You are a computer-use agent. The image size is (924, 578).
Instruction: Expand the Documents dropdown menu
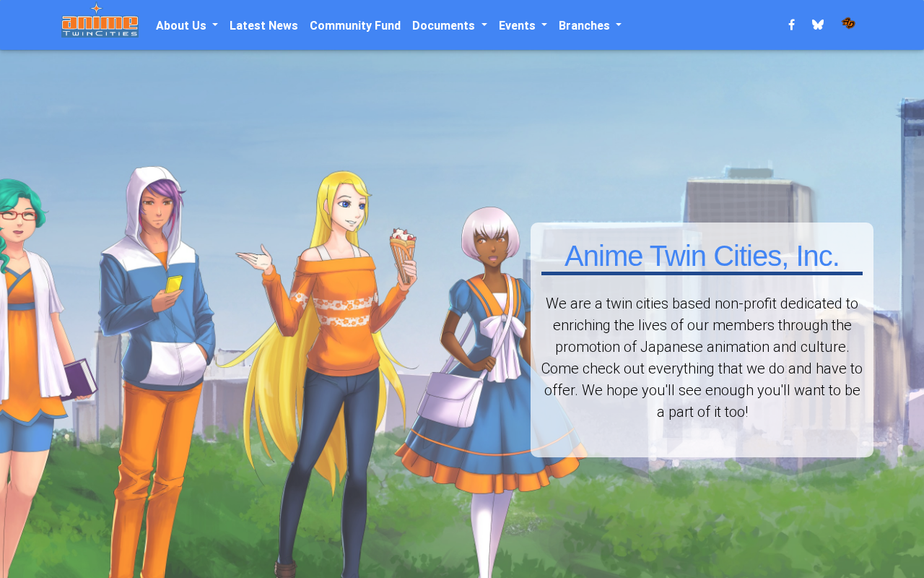(x=450, y=25)
